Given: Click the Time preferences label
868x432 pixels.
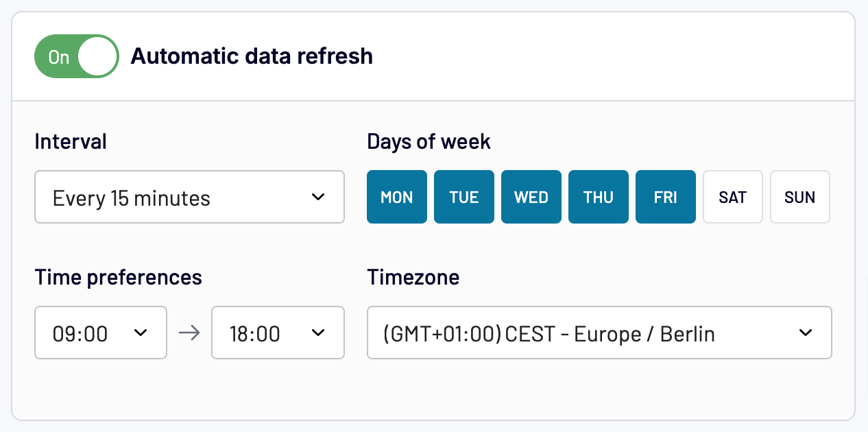Looking at the screenshot, I should click(118, 277).
